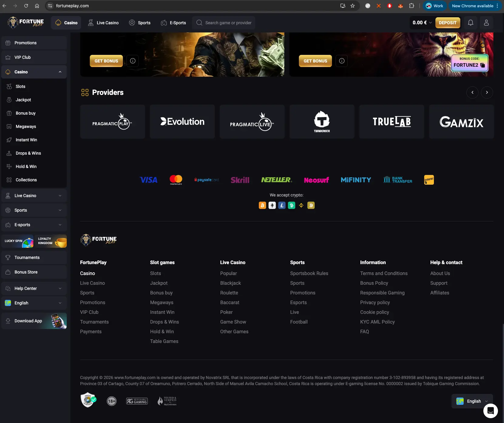Click the Deposit button
Viewport: 504px width, 423px height.
448,23
